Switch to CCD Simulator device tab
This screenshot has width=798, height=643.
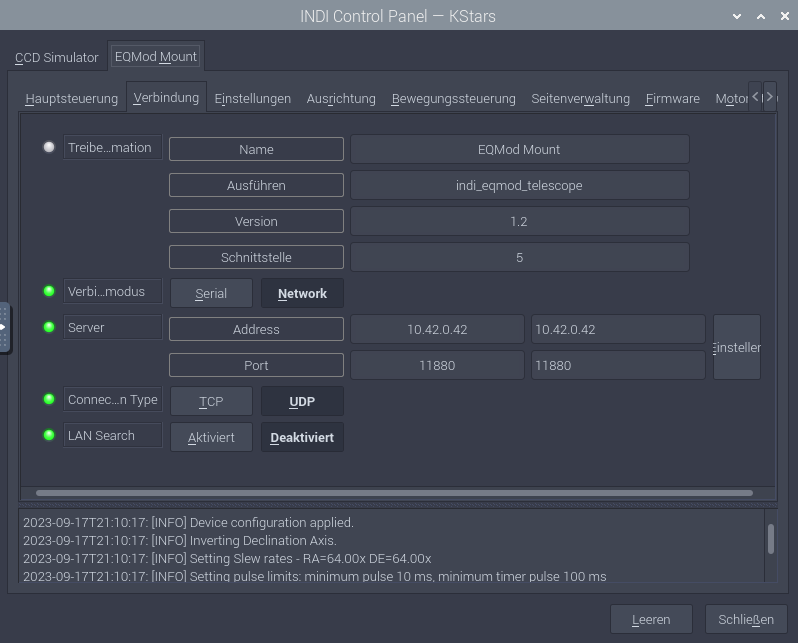point(56,58)
